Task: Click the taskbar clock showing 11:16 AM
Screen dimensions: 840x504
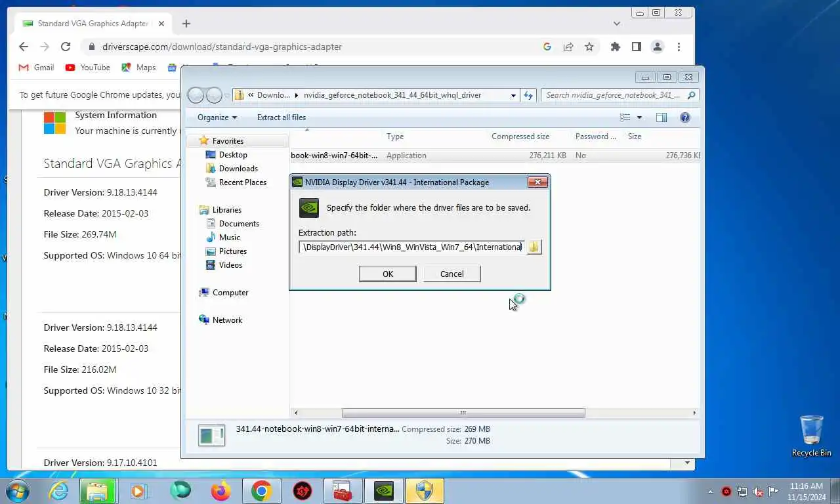Action: (x=807, y=492)
